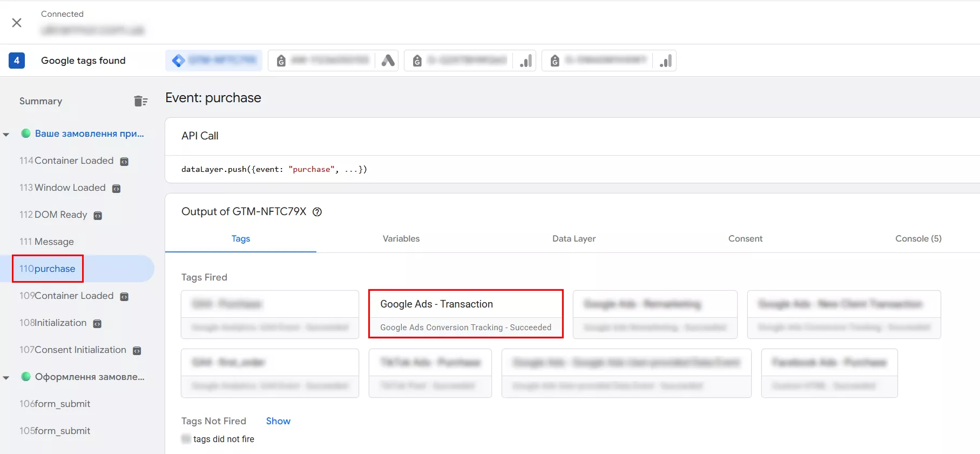
Task: Click the clear events icon beside Summary
Action: [x=140, y=101]
